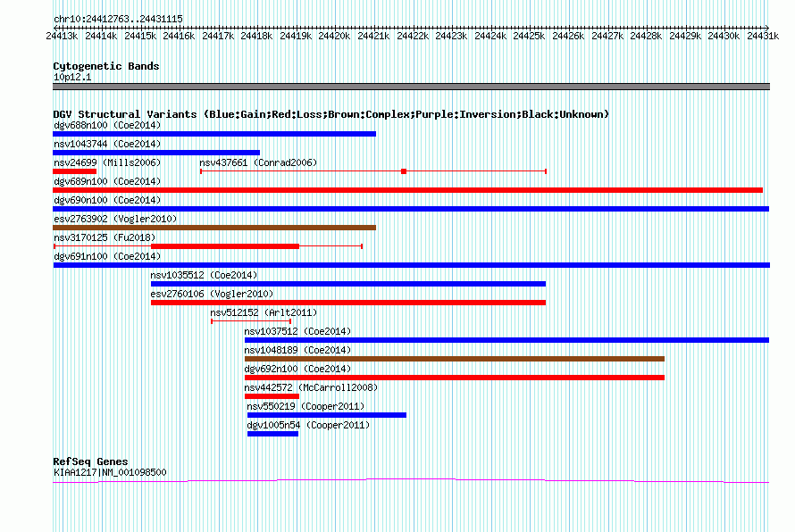Click the esv2760106 (Vogler2010) label
795x532 pixels.
(x=212, y=294)
